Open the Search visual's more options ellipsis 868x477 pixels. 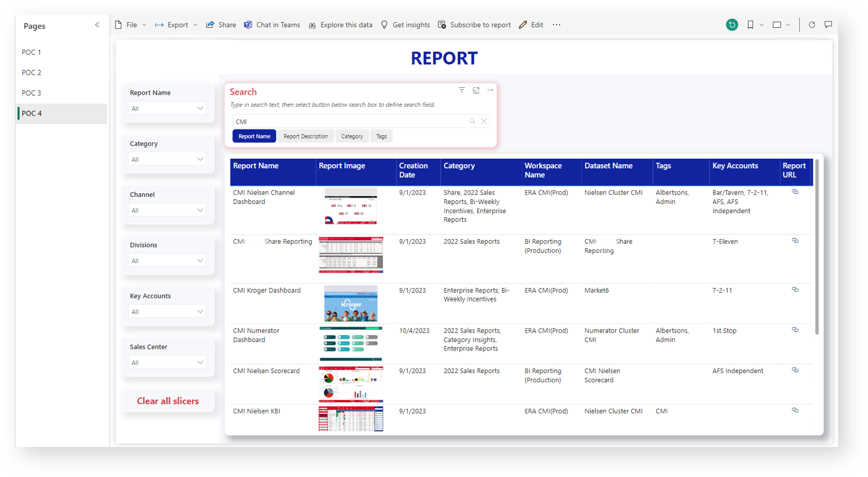click(491, 90)
